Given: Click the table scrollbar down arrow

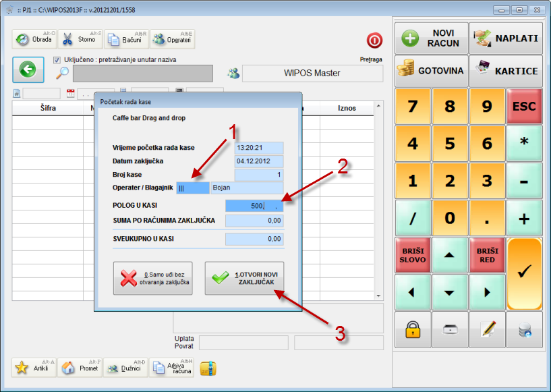Looking at the screenshot, I should pos(378,296).
